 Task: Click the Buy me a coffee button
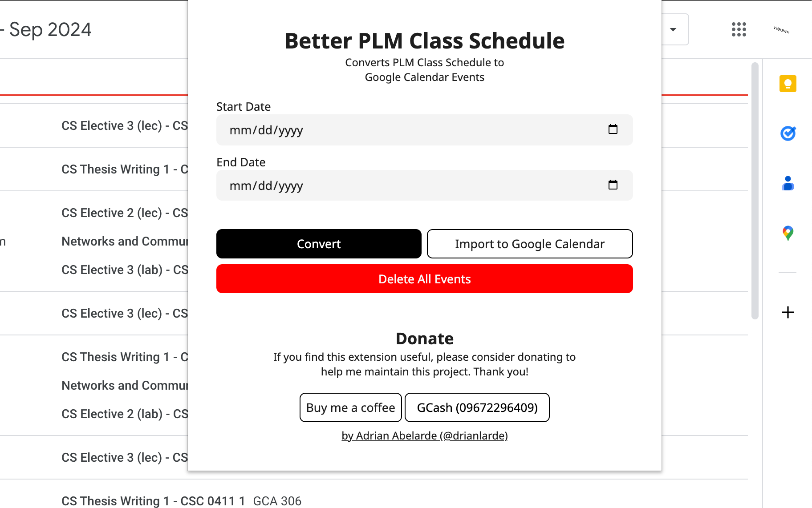click(x=350, y=407)
